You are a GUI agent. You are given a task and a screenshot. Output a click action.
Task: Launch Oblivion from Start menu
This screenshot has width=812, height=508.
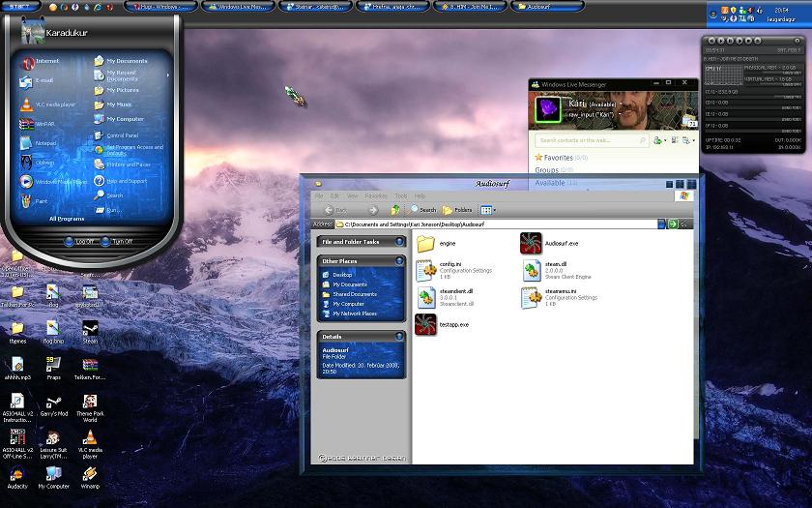(38, 163)
